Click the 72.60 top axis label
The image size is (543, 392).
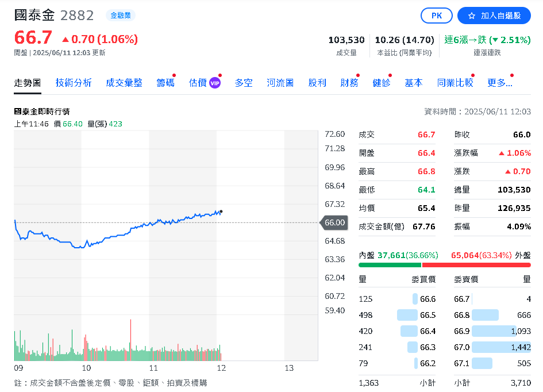pyautogui.click(x=334, y=134)
